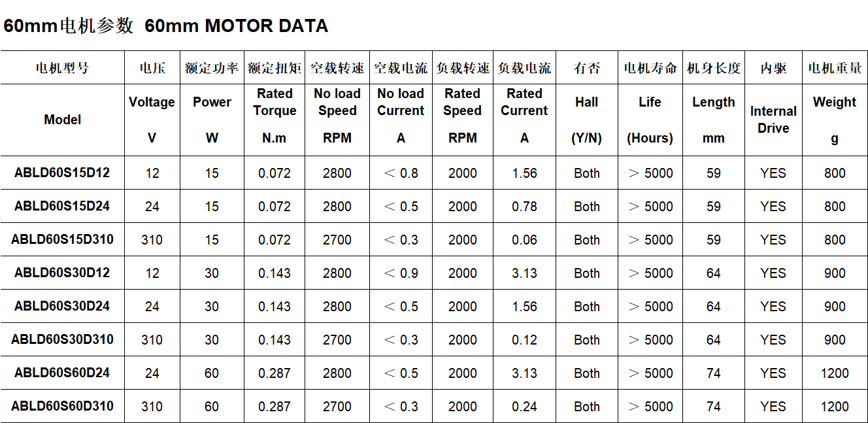Select the ABLD60S15D24 model cell
This screenshot has height=423, width=868.
click(x=62, y=206)
